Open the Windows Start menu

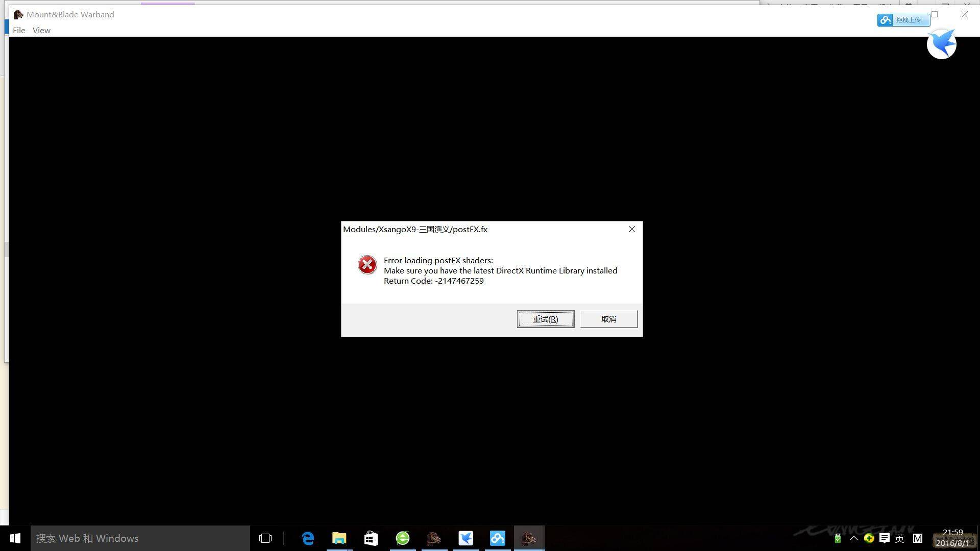click(x=15, y=538)
